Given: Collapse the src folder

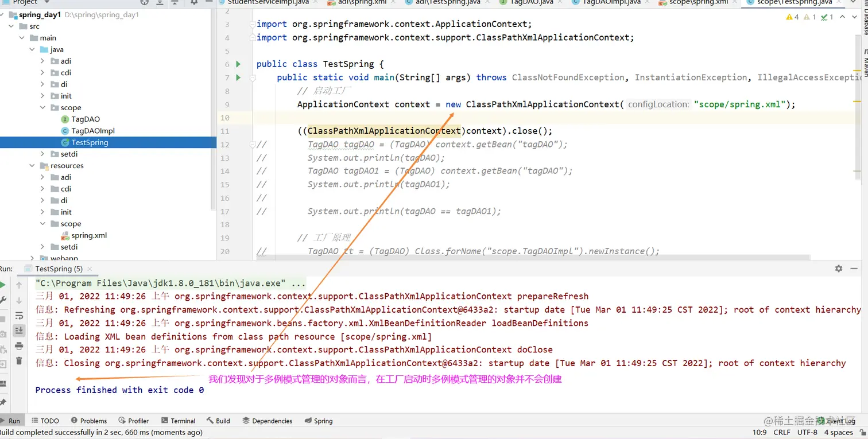Looking at the screenshot, I should pos(11,26).
